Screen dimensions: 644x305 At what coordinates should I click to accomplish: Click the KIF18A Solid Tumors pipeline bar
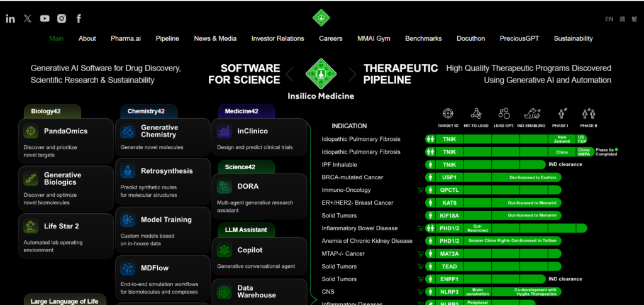tap(493, 216)
